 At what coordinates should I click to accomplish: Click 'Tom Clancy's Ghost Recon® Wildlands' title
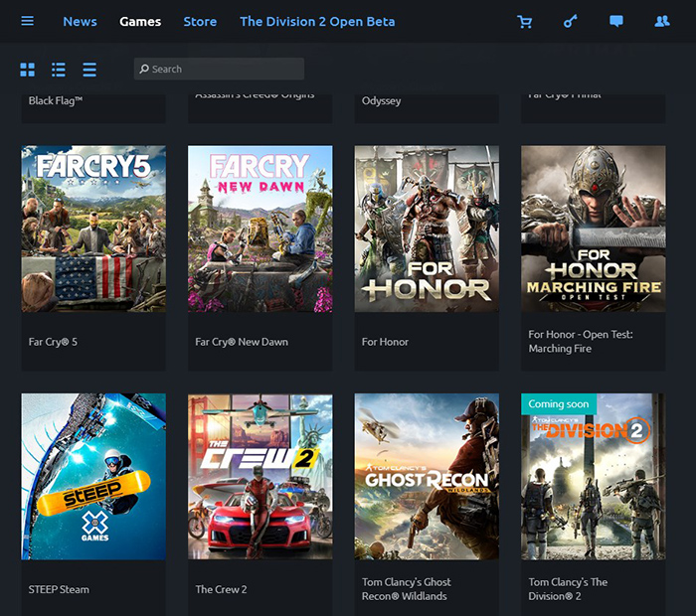[x=406, y=589]
